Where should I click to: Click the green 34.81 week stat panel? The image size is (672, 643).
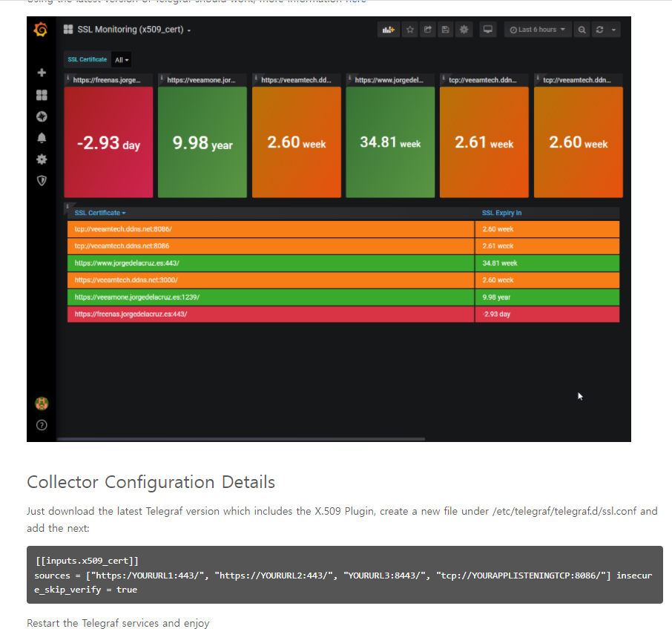pos(390,142)
